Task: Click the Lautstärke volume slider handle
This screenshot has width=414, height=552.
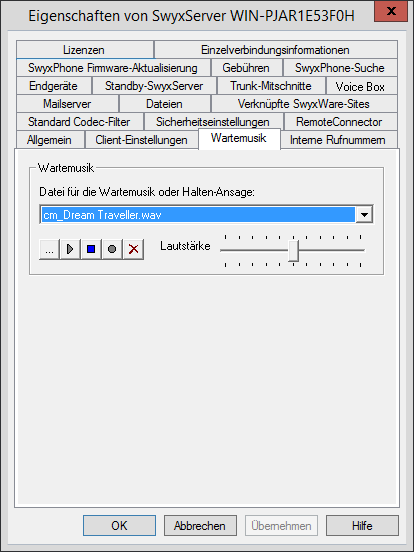Action: click(x=293, y=251)
